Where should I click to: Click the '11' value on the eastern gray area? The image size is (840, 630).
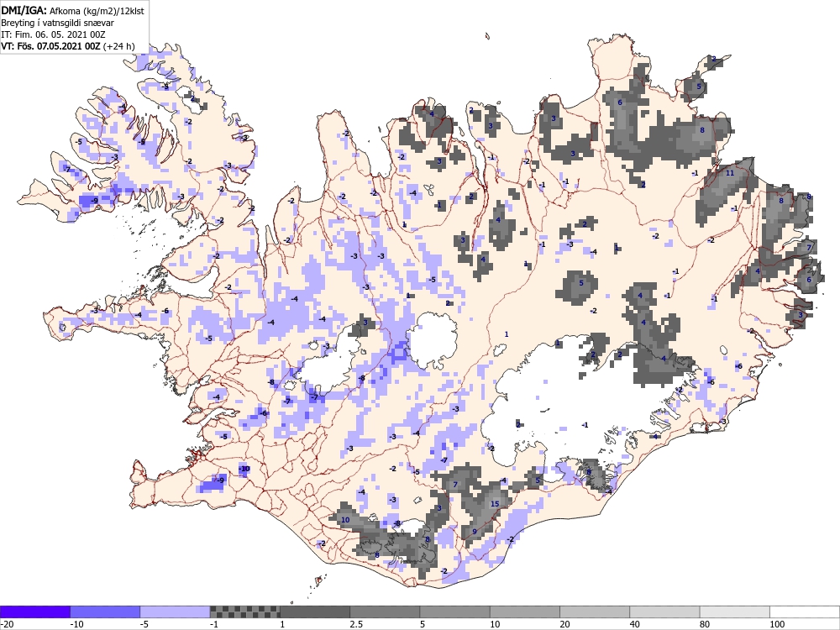(x=730, y=173)
